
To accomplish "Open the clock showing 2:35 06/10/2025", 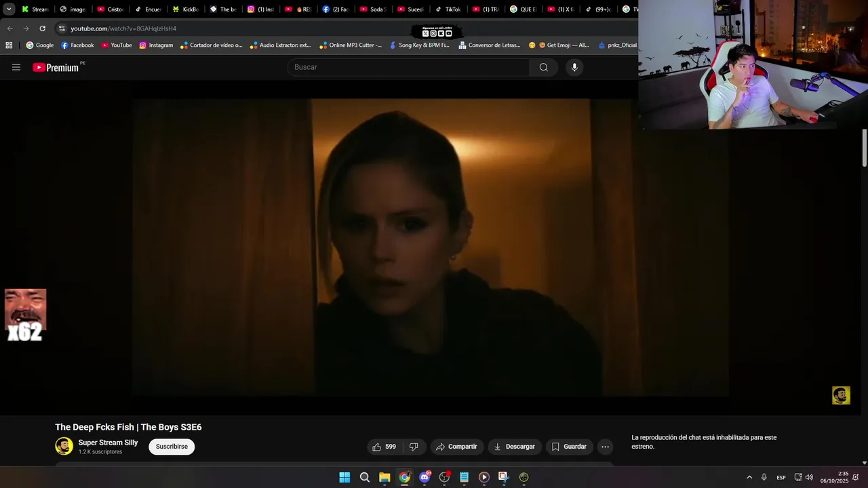I will (835, 477).
